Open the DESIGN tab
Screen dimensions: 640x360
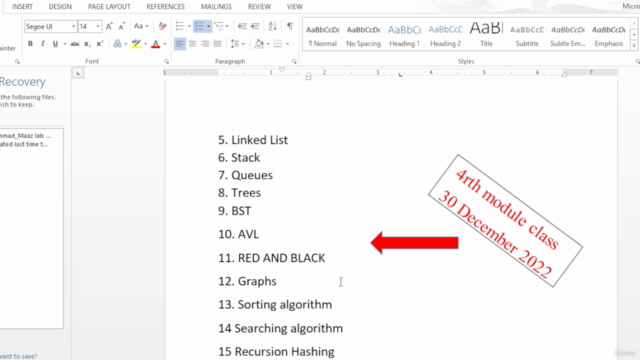point(60,7)
